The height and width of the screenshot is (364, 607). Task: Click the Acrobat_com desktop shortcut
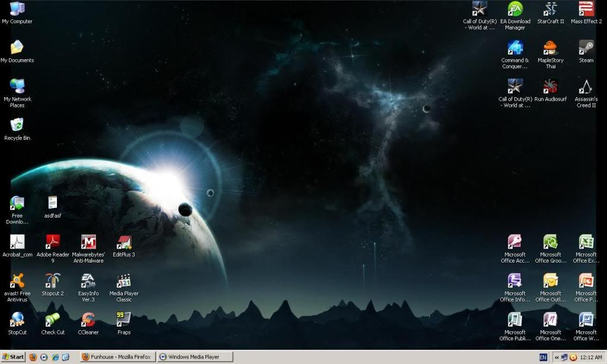(17, 242)
